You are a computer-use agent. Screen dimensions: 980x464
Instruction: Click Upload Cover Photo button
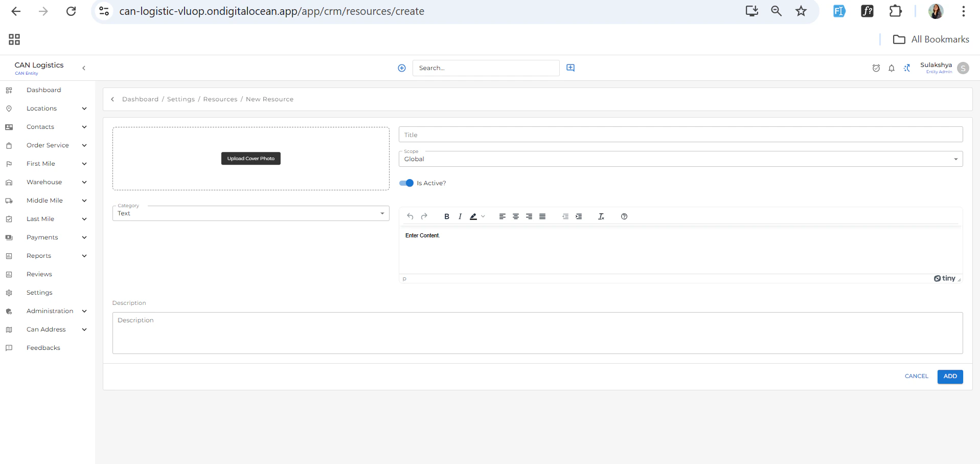point(250,159)
